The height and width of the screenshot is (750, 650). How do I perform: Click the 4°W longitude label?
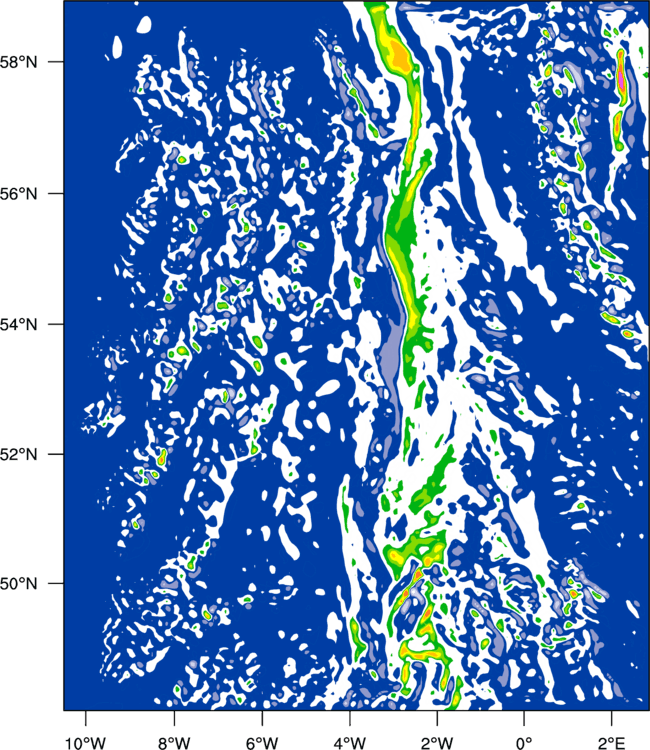350,743
